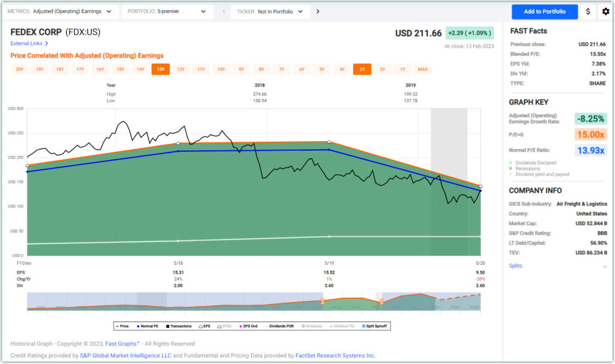Click the Add to Portfolio button
This screenshot has width=615, height=364.
tap(544, 11)
